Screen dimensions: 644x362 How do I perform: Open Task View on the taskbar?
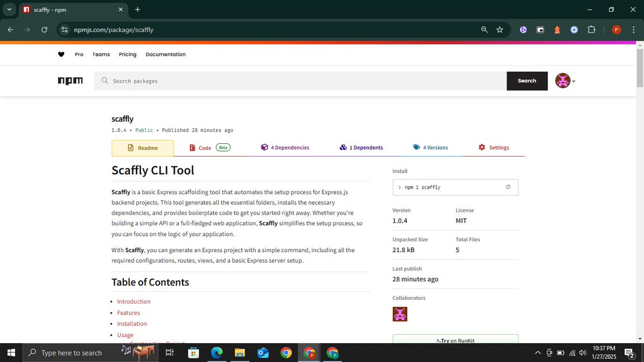pos(170,353)
